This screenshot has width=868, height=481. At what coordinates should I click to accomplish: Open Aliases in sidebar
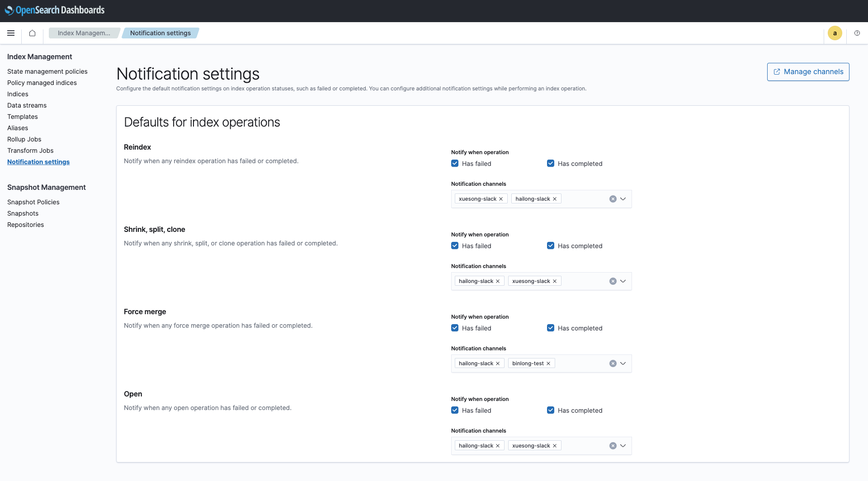[x=18, y=128]
